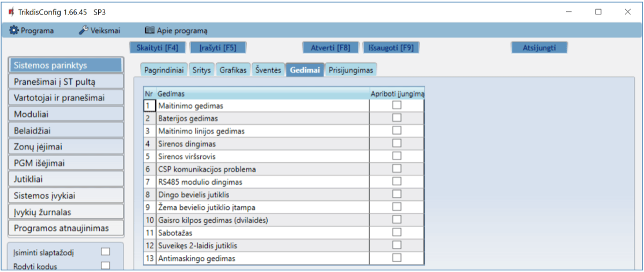The height and width of the screenshot is (272, 644).
Task: Click the TrikdisConfig app icon in title bar
Action: (11, 11)
